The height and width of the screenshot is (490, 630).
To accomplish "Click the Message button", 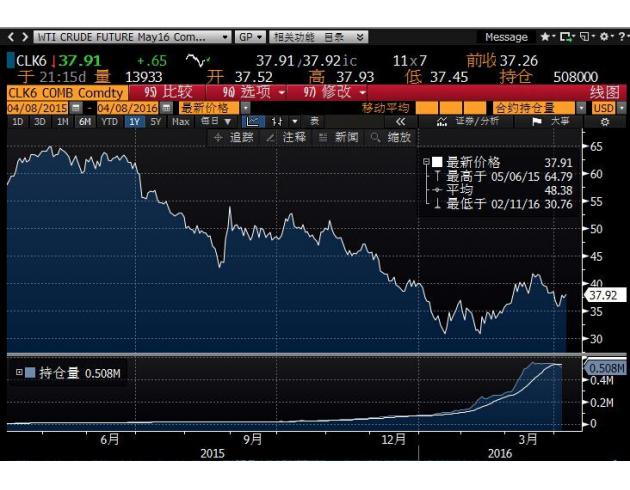I will [x=506, y=37].
